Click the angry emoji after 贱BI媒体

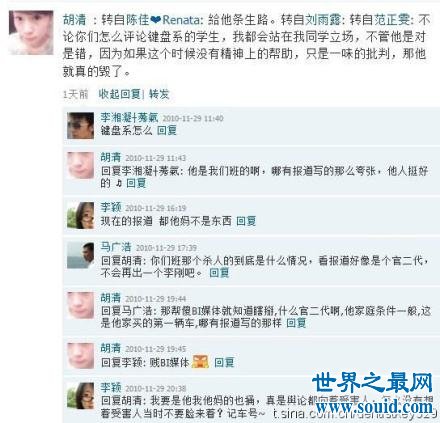point(200,362)
